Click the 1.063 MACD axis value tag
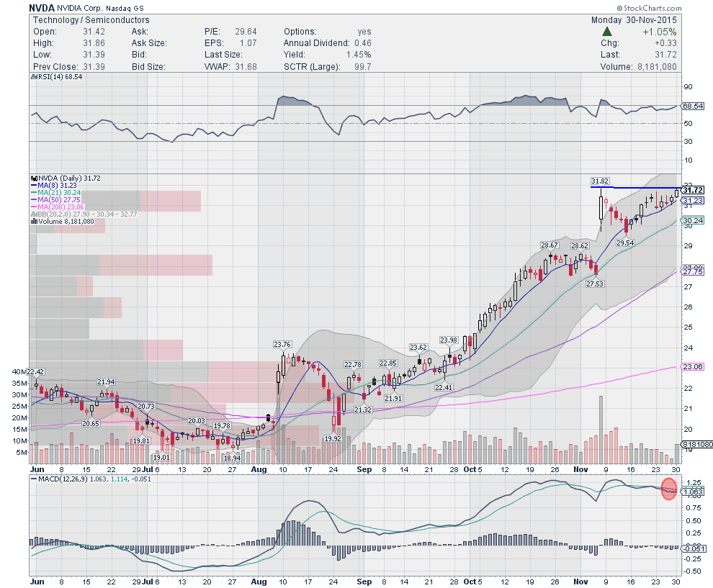This screenshot has height=588, width=713. [x=693, y=492]
